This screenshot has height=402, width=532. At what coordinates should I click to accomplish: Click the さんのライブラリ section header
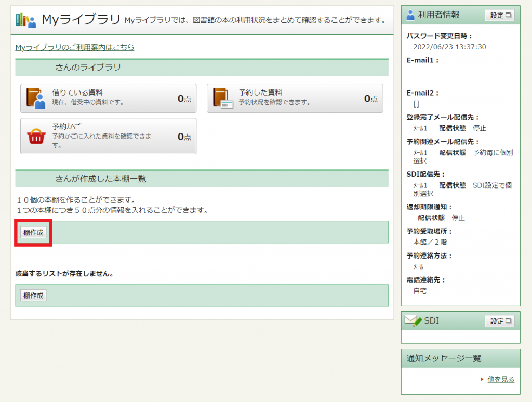pyautogui.click(x=88, y=68)
